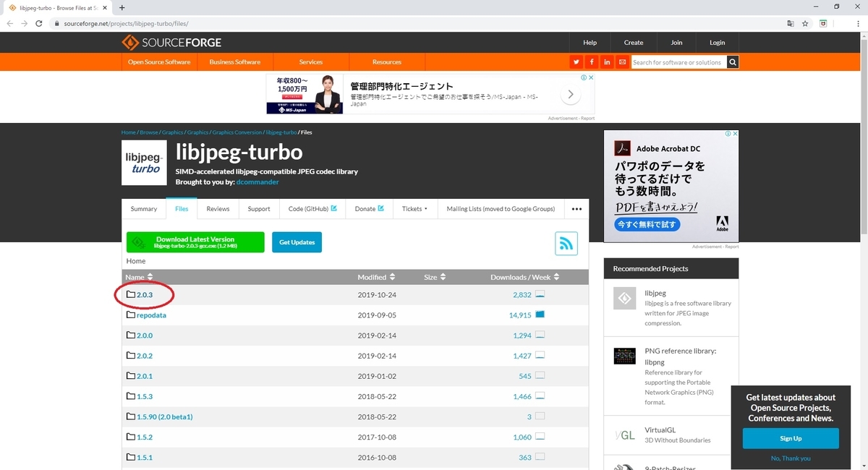Click the repodata downloads bar graph

point(541,315)
